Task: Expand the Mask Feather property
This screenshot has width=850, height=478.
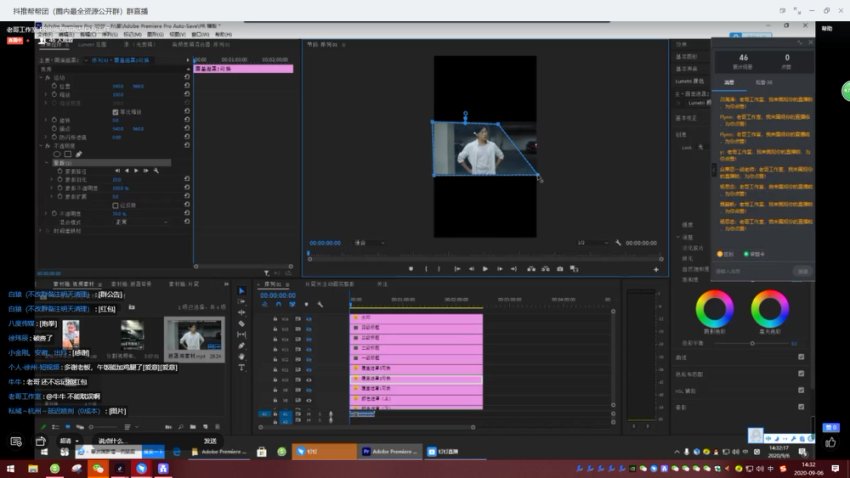Action: pyautogui.click(x=52, y=179)
